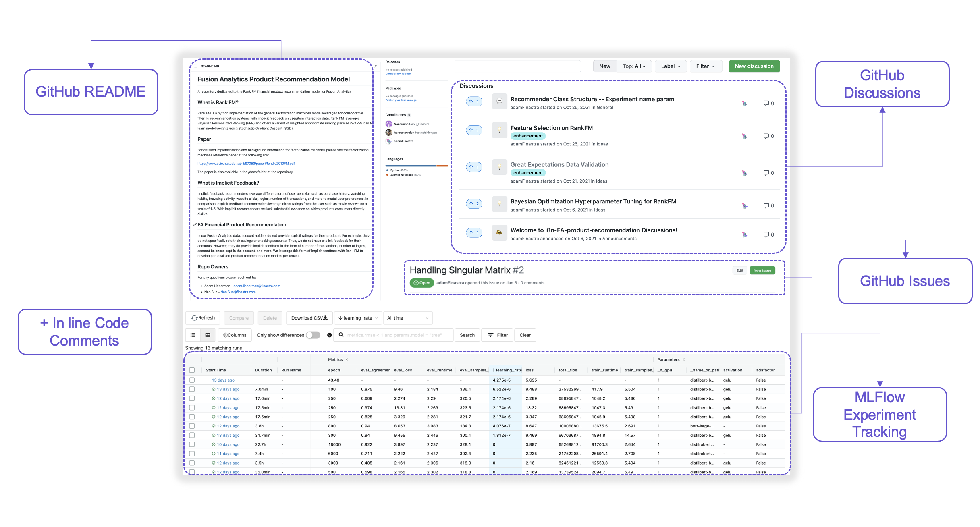980x527 pixels.
Task: Open the learning_rate sort dropdown
Action: 358,318
